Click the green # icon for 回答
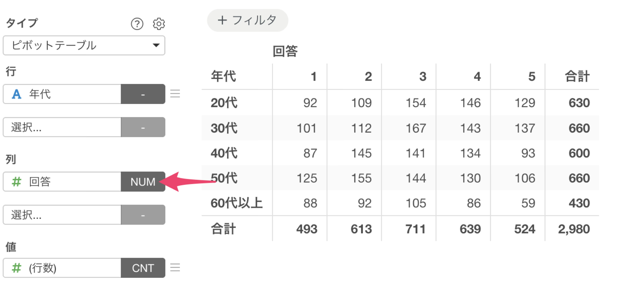 pos(16,182)
